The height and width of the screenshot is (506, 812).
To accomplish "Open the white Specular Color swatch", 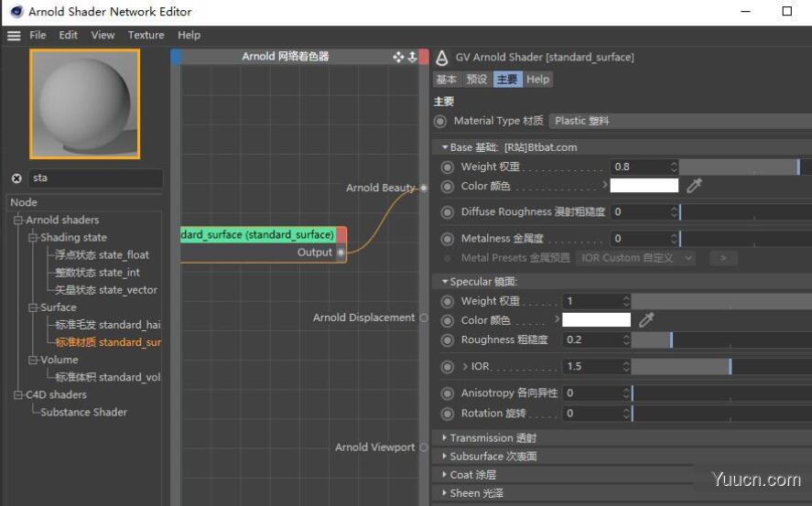I will click(x=596, y=319).
